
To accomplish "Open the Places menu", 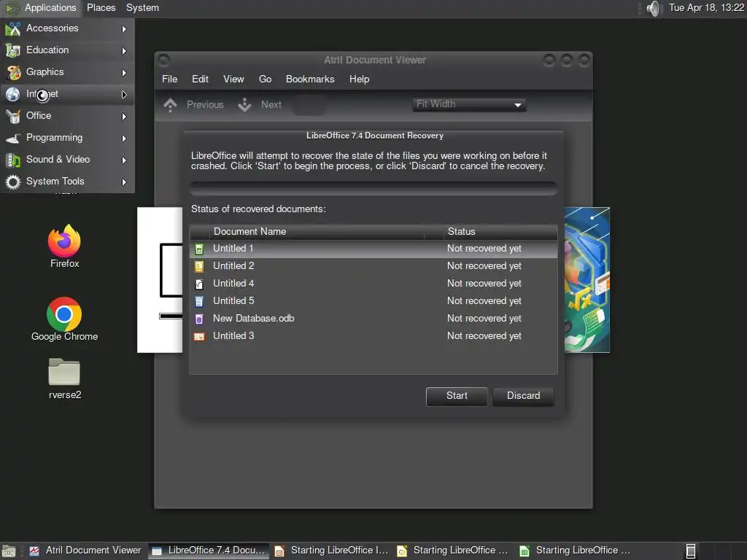I will coord(101,8).
